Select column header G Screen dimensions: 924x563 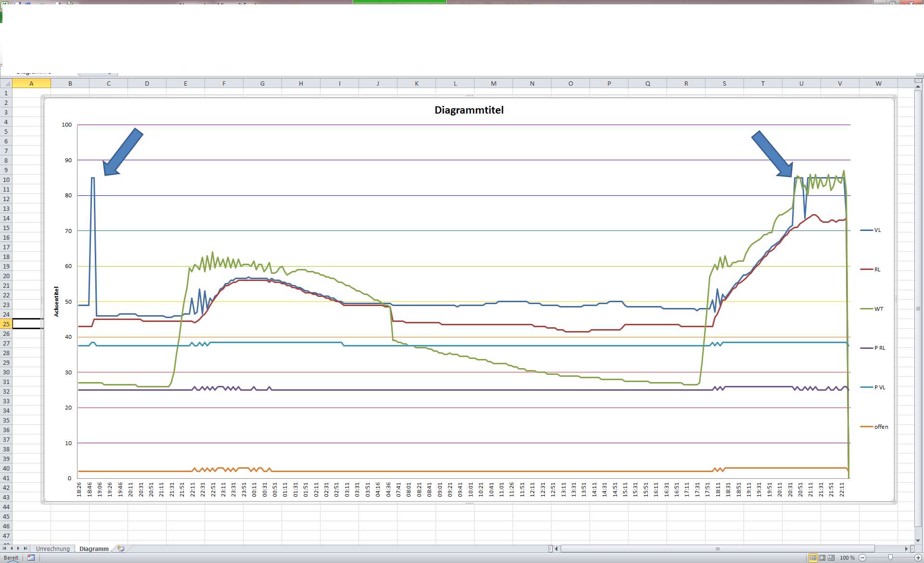coord(262,84)
